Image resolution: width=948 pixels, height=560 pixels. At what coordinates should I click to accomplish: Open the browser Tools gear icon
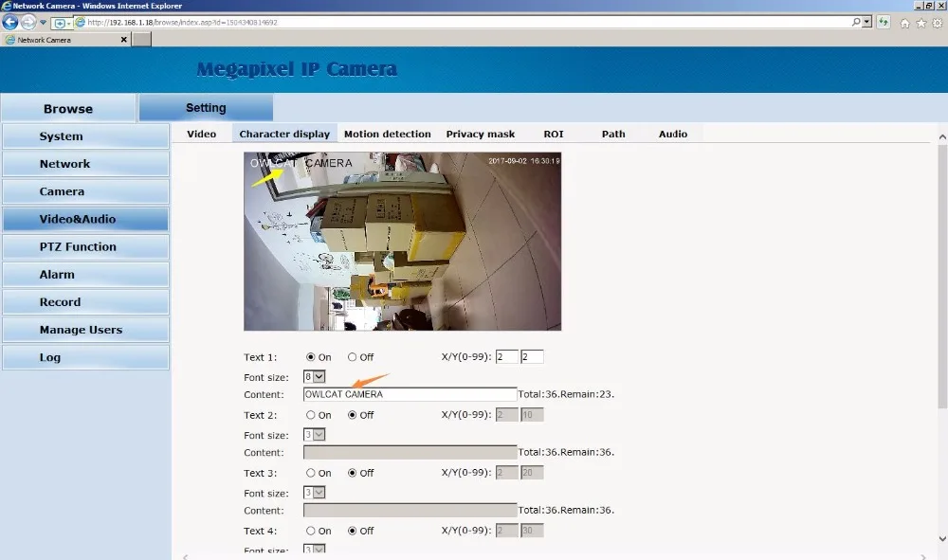pyautogui.click(x=938, y=24)
